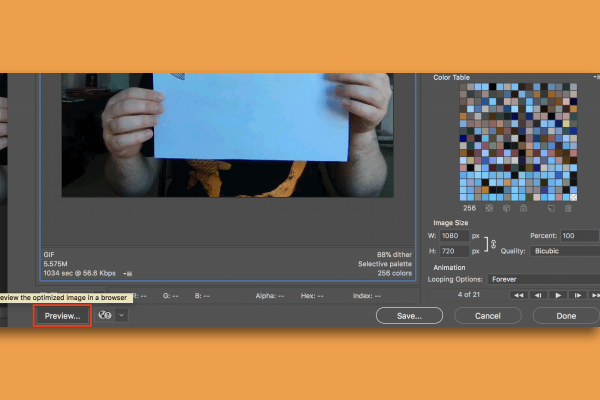
Task: Click the image width field 1080
Action: tap(454, 236)
